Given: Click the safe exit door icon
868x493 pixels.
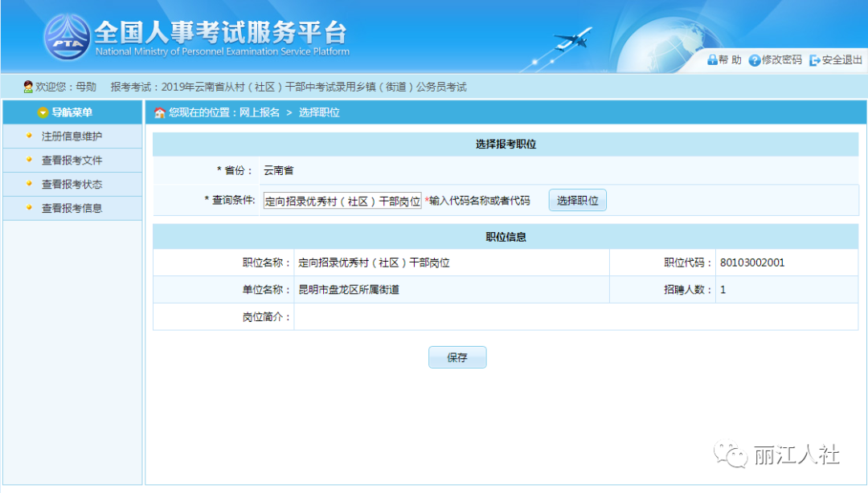Looking at the screenshot, I should coord(814,60).
